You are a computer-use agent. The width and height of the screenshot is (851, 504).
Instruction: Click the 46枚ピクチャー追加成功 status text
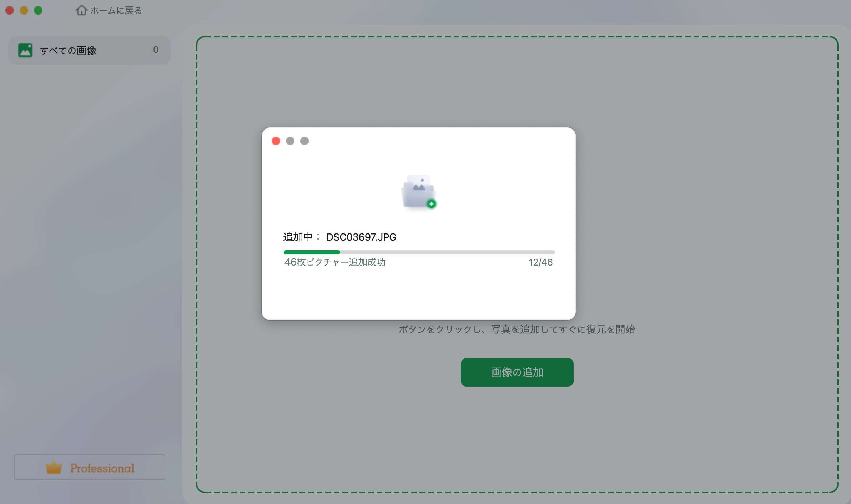coord(335,262)
